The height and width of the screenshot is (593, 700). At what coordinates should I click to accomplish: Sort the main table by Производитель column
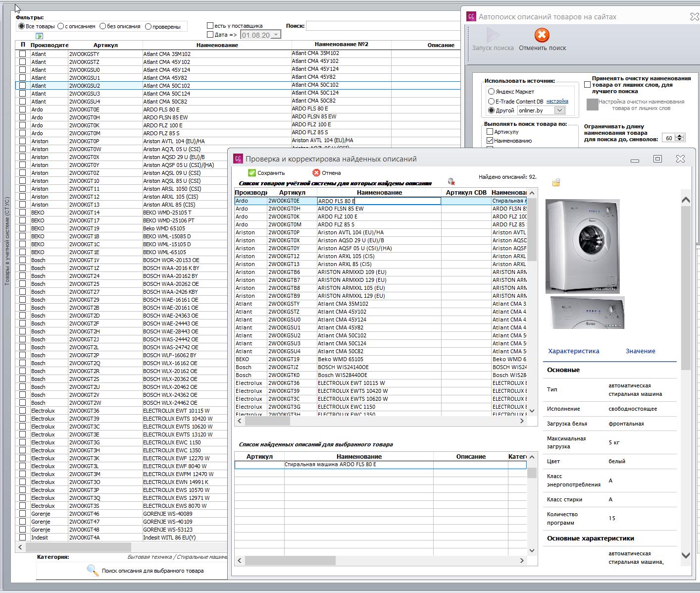[49, 45]
